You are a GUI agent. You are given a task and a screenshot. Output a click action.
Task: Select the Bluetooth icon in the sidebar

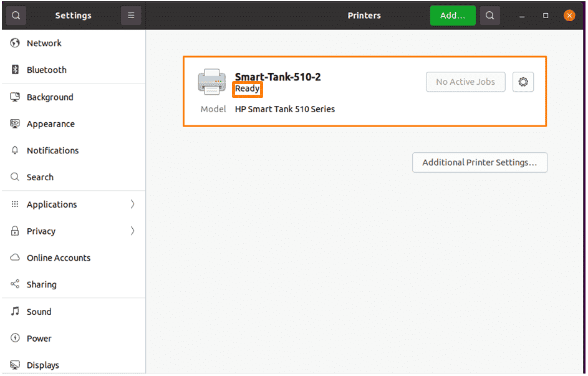coord(15,69)
